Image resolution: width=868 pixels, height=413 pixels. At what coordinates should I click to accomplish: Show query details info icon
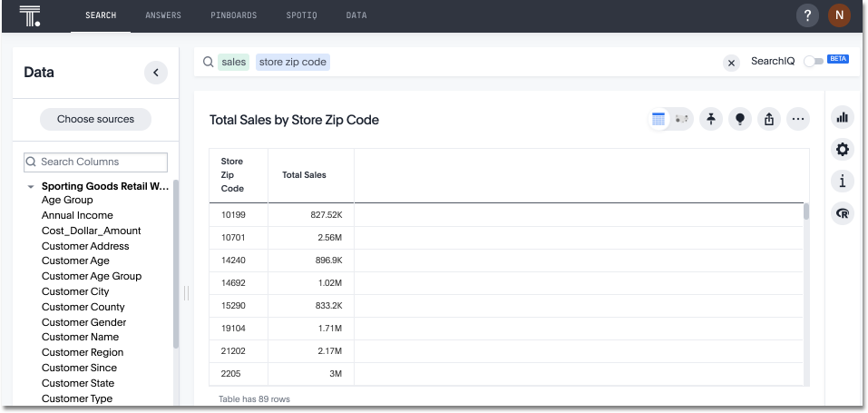(x=843, y=182)
